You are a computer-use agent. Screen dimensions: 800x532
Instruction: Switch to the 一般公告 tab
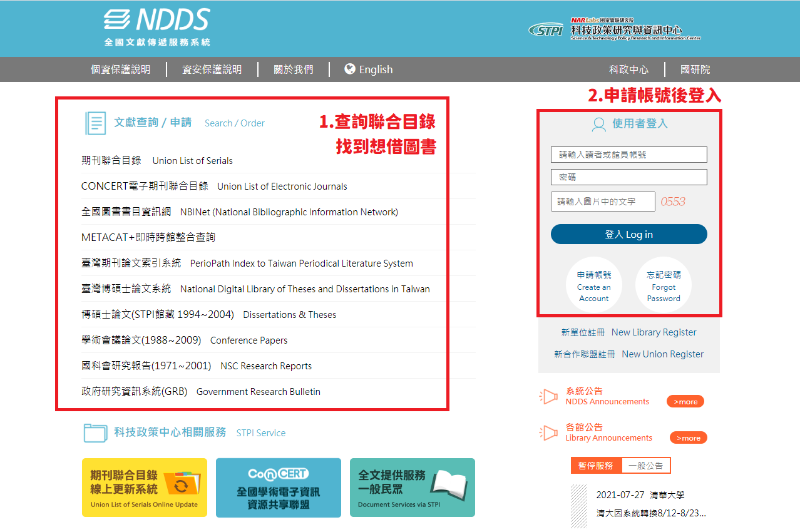(645, 466)
